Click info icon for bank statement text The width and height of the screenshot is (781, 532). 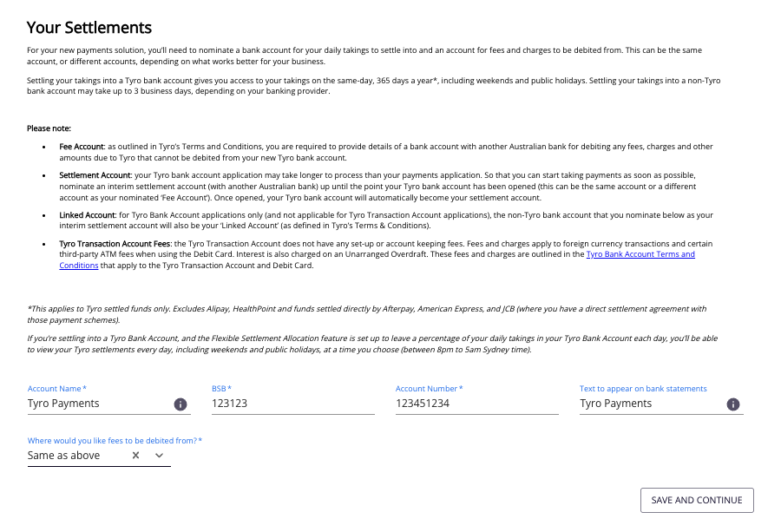pyautogui.click(x=732, y=404)
